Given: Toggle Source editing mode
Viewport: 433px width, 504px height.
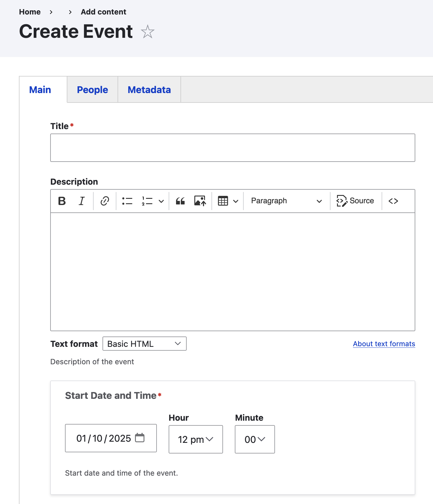Looking at the screenshot, I should (355, 201).
